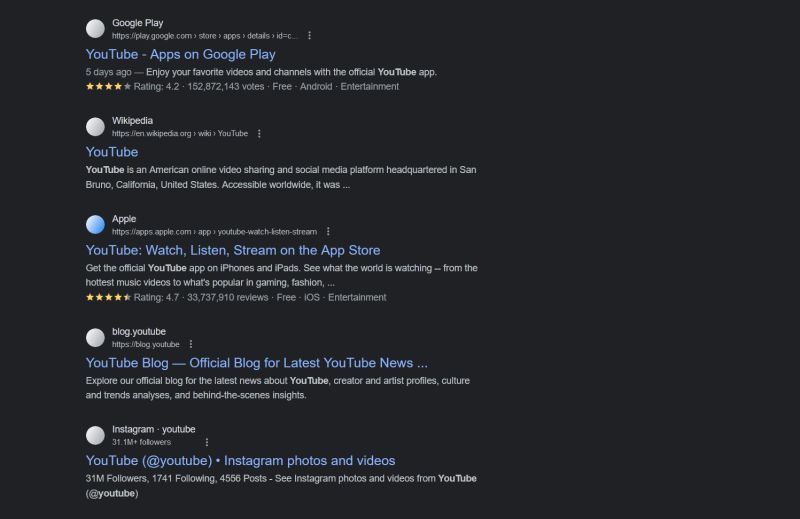Click the Wikipedia snippet about San Bruno
The height and width of the screenshot is (519, 800).
pos(281,177)
